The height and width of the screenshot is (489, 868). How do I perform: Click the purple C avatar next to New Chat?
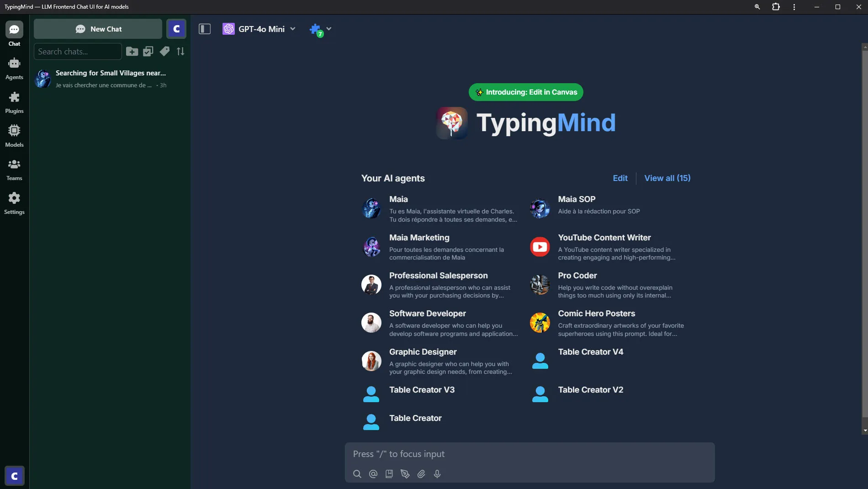pos(176,29)
